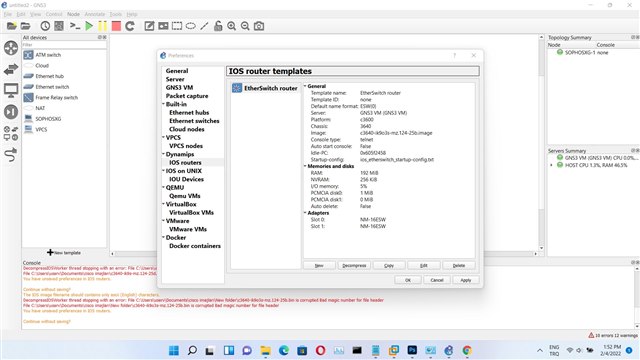This screenshot has height=360, width=640.
Task: Collapse Memories and disks details group
Action: (x=305, y=166)
